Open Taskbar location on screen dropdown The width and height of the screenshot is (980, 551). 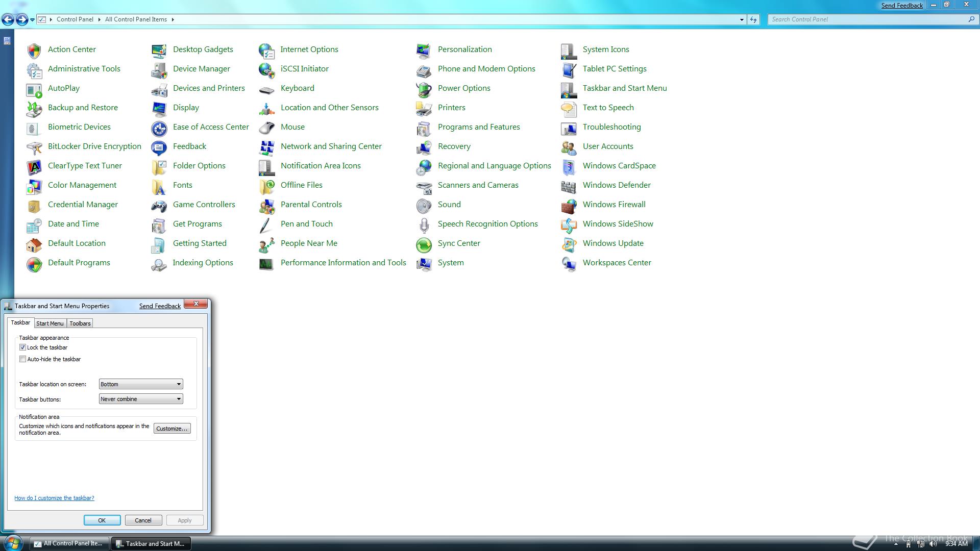141,384
